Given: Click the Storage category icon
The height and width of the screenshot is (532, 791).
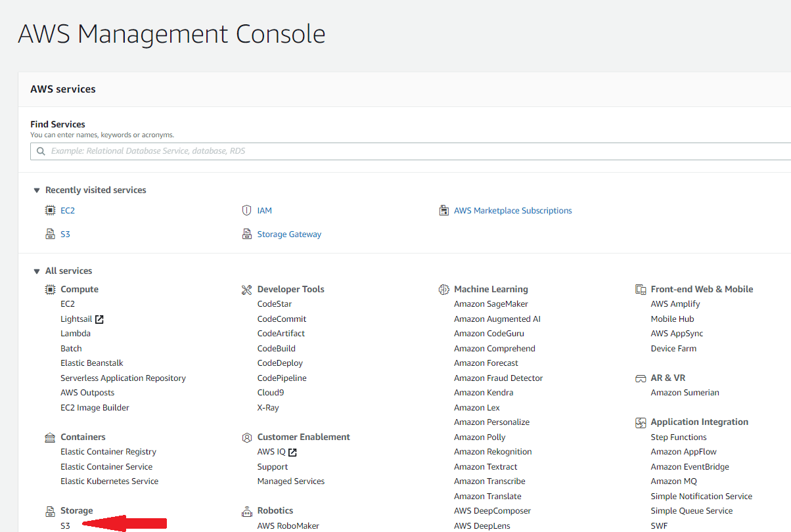Looking at the screenshot, I should [x=50, y=511].
